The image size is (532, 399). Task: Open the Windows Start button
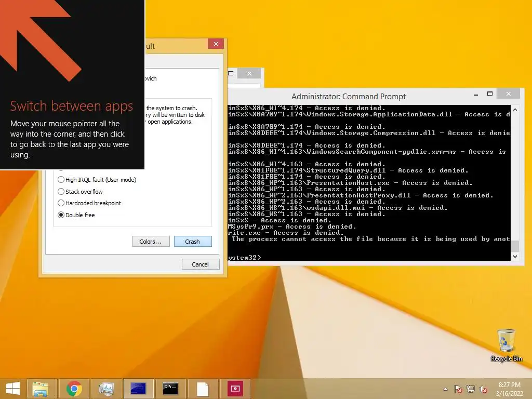pos(13,389)
